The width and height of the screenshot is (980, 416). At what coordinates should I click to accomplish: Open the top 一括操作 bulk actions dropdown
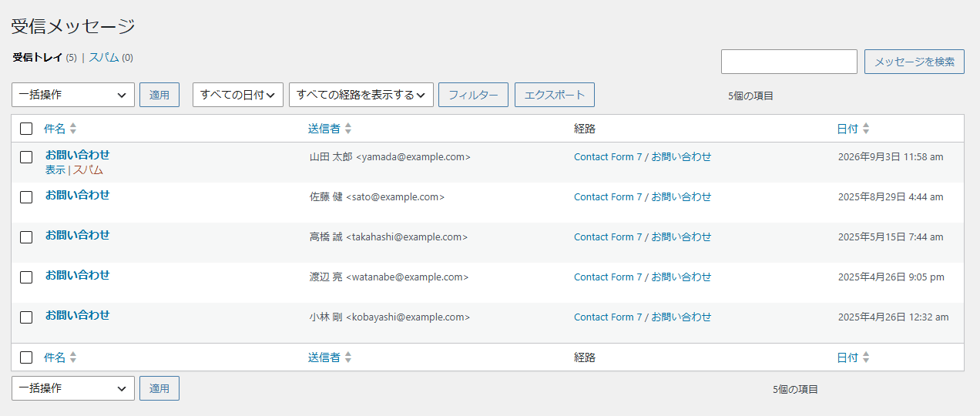click(x=73, y=95)
